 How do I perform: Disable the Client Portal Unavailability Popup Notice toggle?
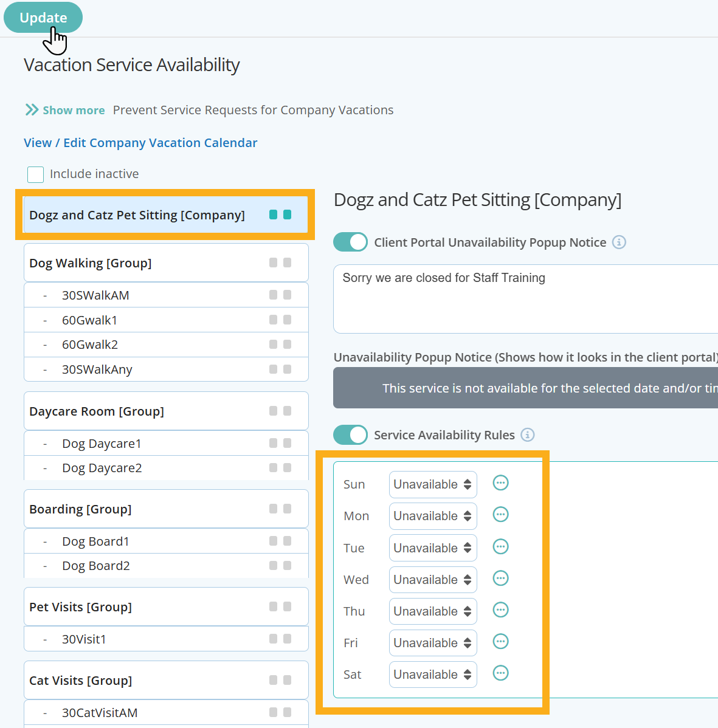click(x=350, y=242)
